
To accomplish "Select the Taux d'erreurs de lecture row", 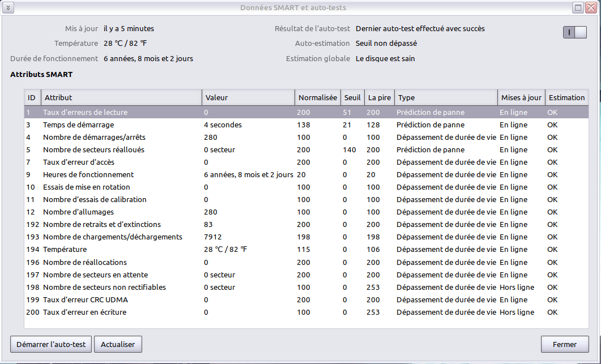I will (x=306, y=112).
